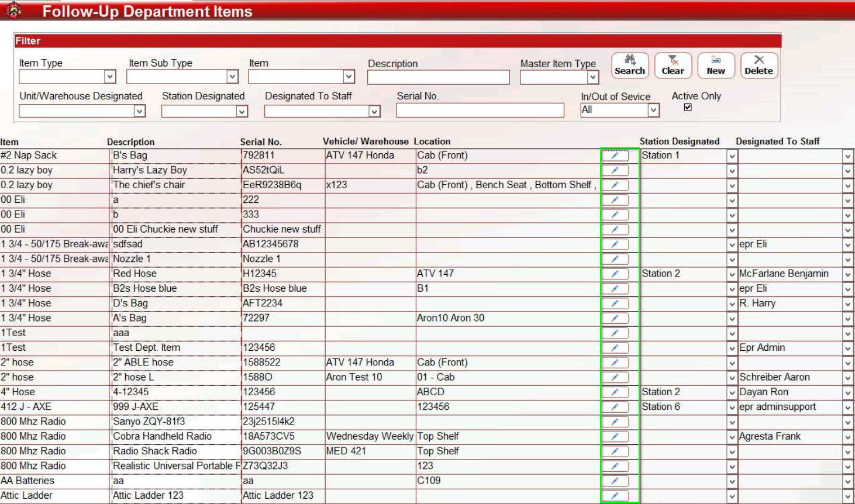Edit the 2" ABLE hose row
Image resolution: width=855 pixels, height=504 pixels.
[x=615, y=363]
